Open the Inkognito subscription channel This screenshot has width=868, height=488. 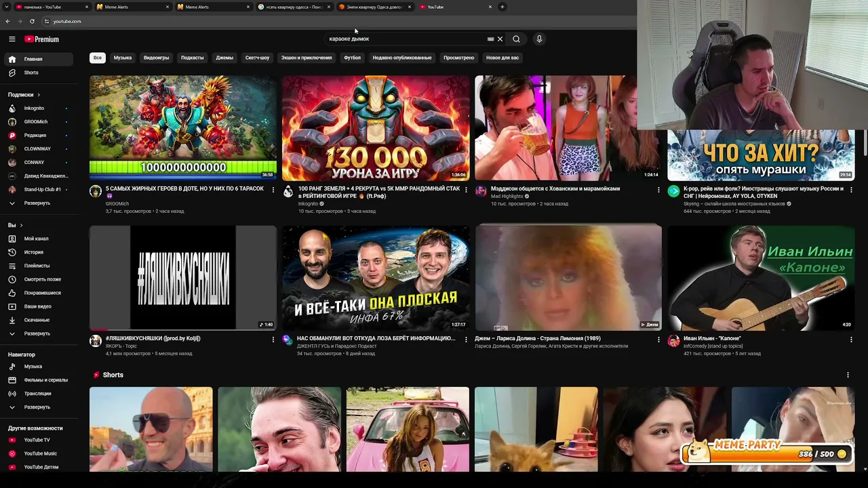coord(37,108)
